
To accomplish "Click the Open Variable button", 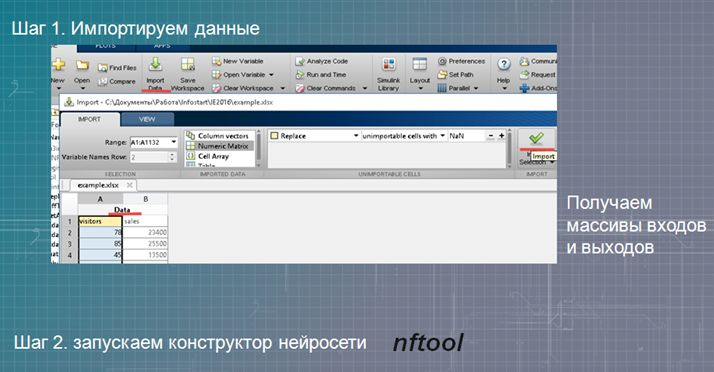I will 240,75.
